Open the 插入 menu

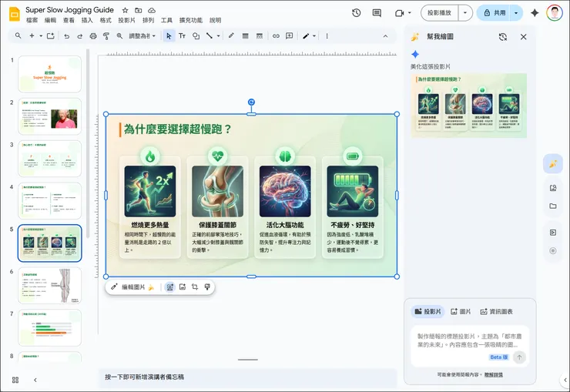[87, 20]
